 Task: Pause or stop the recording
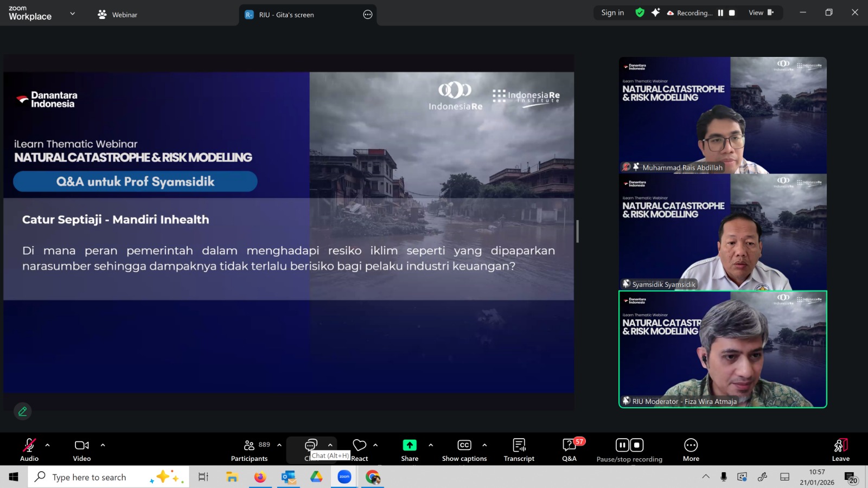point(629,450)
